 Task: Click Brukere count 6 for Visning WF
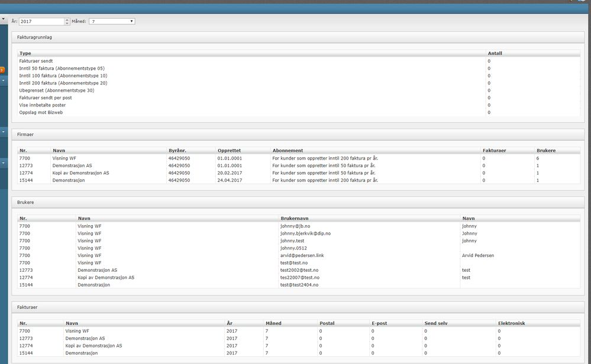(538, 158)
